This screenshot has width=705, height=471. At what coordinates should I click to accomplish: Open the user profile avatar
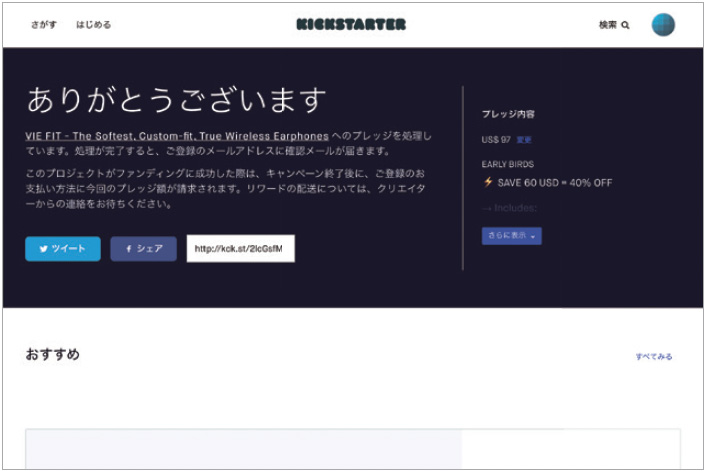point(663,25)
